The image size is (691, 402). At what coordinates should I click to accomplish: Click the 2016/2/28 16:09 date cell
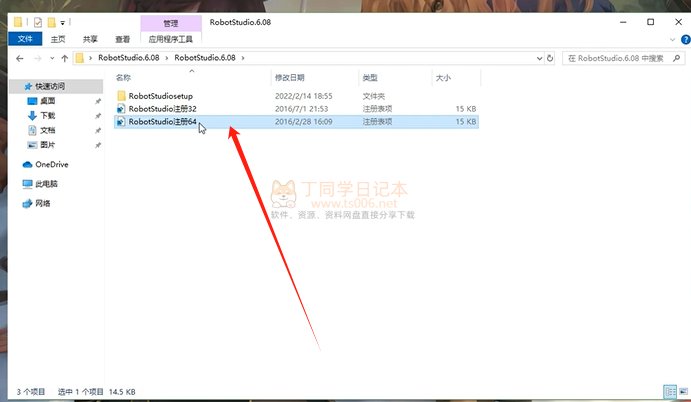tap(304, 121)
